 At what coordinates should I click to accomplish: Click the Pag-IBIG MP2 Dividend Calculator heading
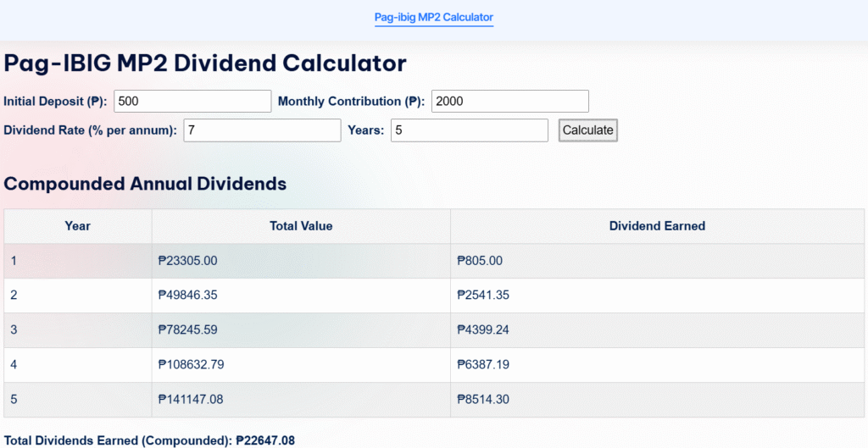(x=205, y=64)
